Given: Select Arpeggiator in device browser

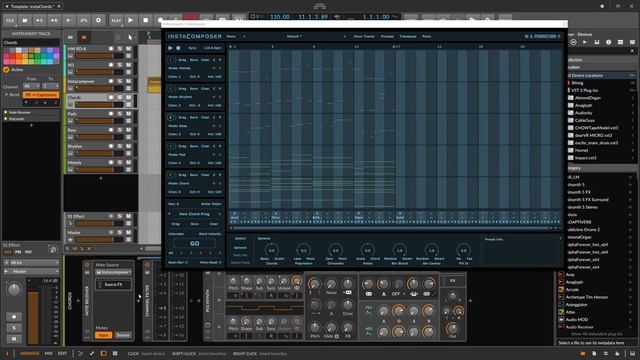Looking at the screenshot, I should point(577,304).
